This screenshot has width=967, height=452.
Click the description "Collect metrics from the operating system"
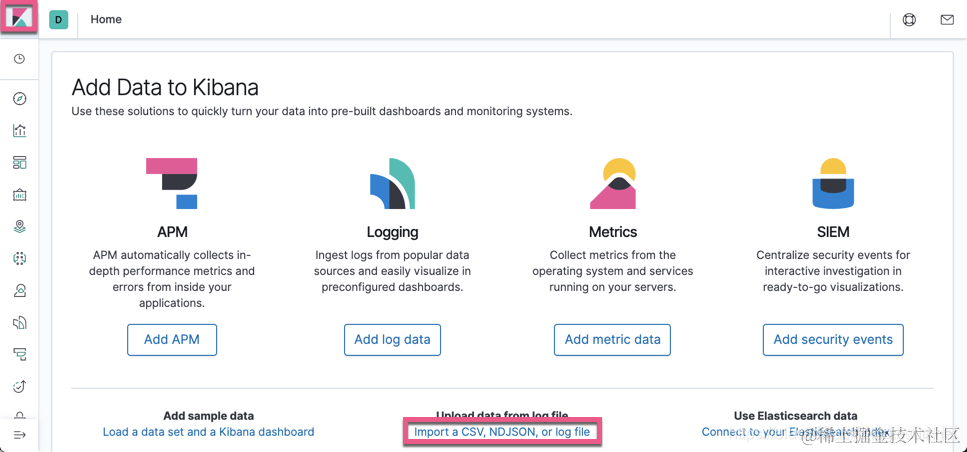613,271
